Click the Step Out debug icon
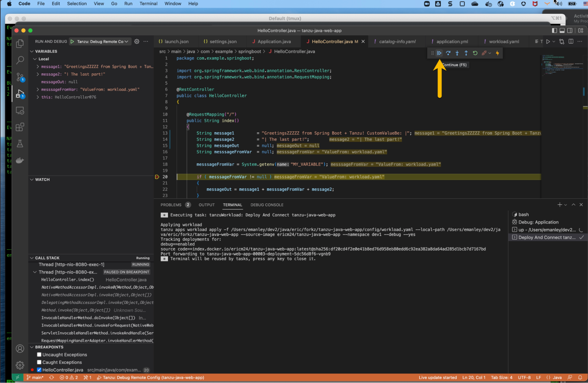This screenshot has height=383, width=588. coord(466,53)
